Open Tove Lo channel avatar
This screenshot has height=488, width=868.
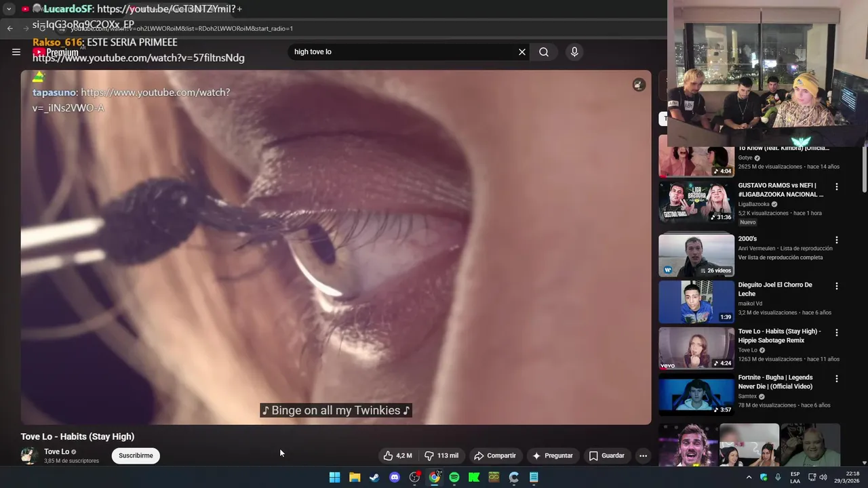point(29,455)
